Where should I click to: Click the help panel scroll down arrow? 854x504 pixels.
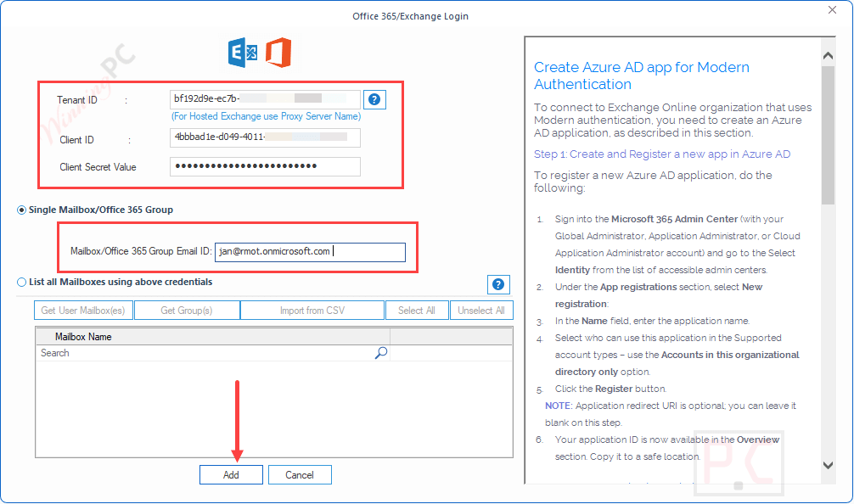click(x=828, y=465)
